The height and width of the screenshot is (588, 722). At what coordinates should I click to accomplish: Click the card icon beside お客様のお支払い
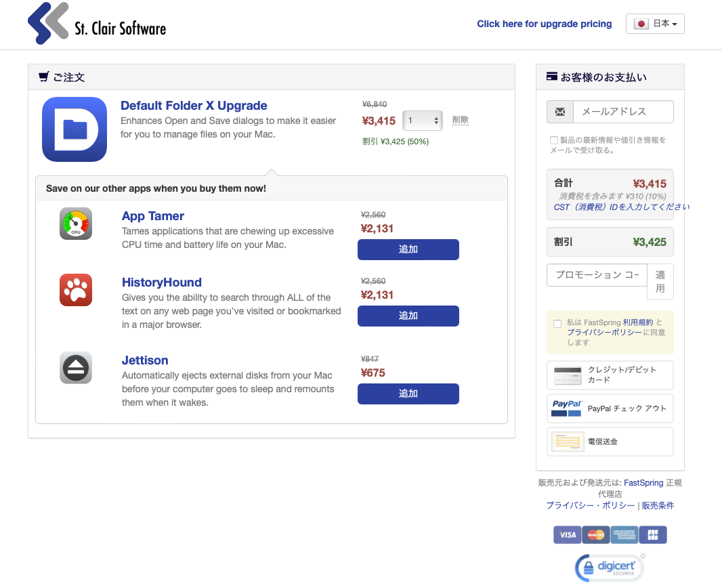551,77
